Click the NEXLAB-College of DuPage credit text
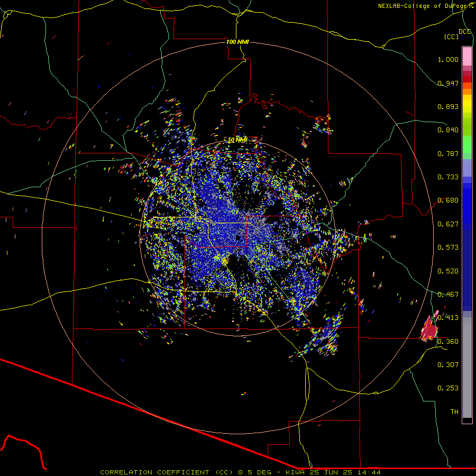 (425, 6)
